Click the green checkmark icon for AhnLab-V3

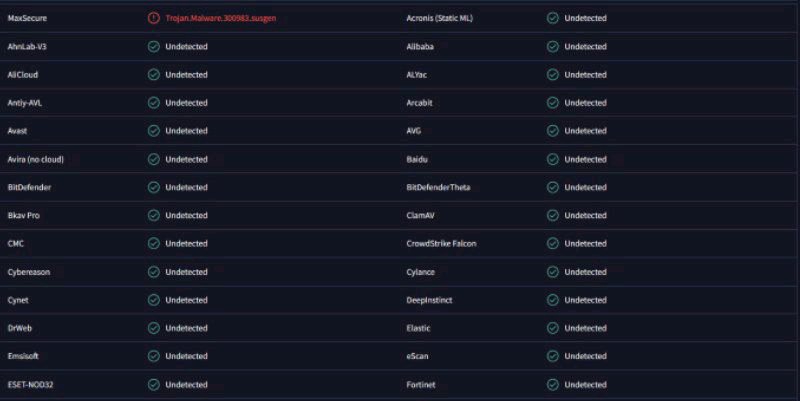[153, 46]
